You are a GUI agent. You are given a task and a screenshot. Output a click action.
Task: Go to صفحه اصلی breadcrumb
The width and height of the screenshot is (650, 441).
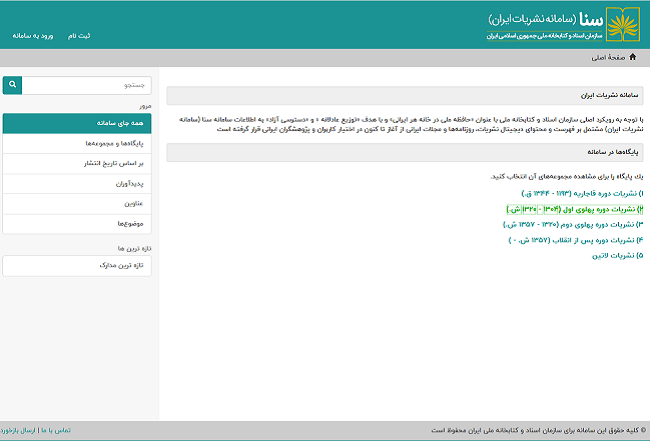coord(608,58)
